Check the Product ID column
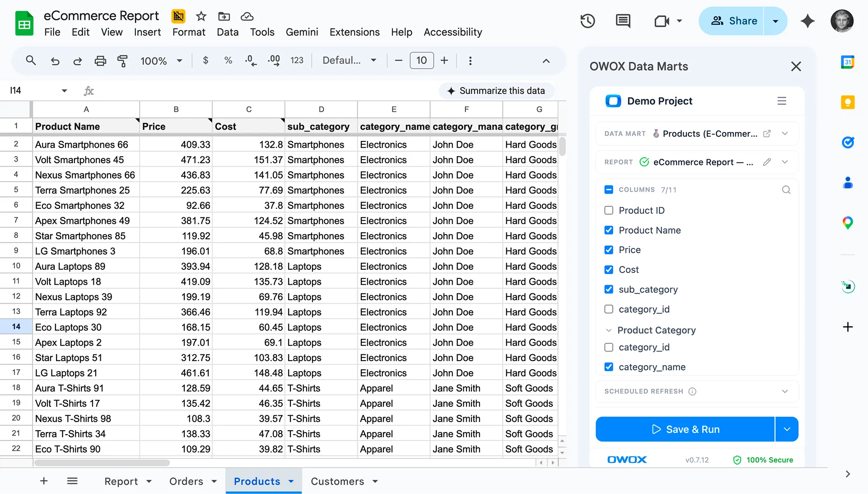Screen dimensions: 868x494 609,210
